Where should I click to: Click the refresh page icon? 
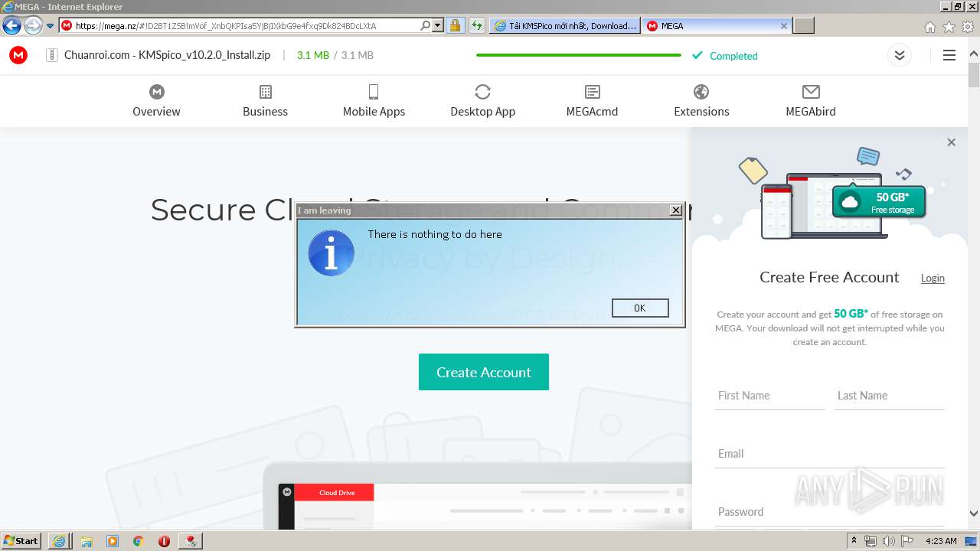pos(477,25)
